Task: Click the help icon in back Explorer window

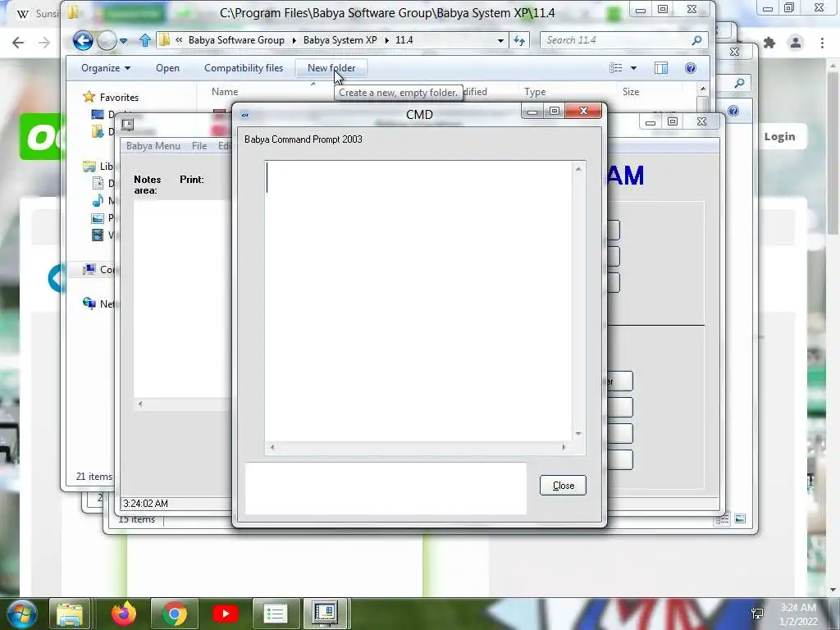Action: point(733,111)
